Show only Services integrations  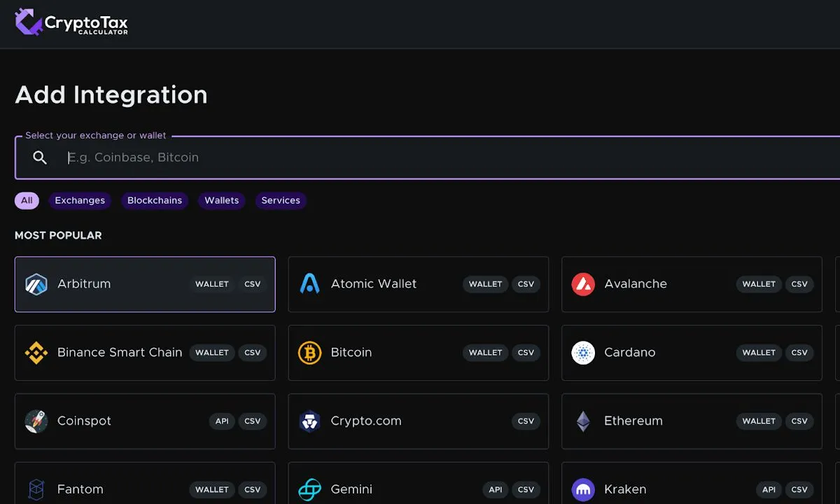281,201
